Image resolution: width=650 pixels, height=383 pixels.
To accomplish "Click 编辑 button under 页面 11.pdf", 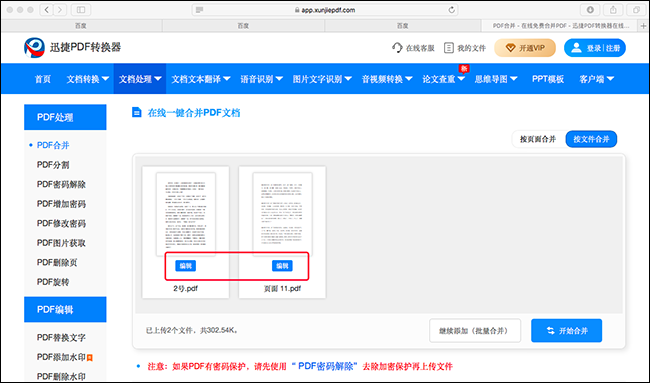I will click(x=282, y=266).
